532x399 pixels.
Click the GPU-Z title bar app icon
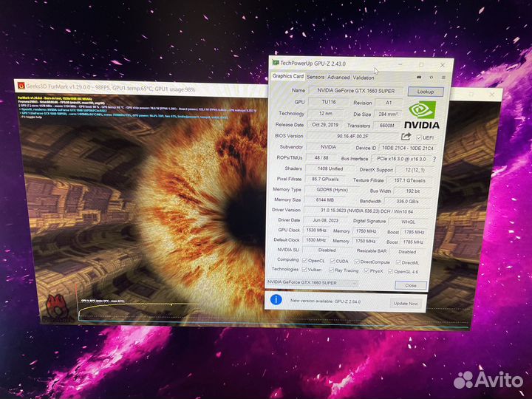(x=276, y=63)
